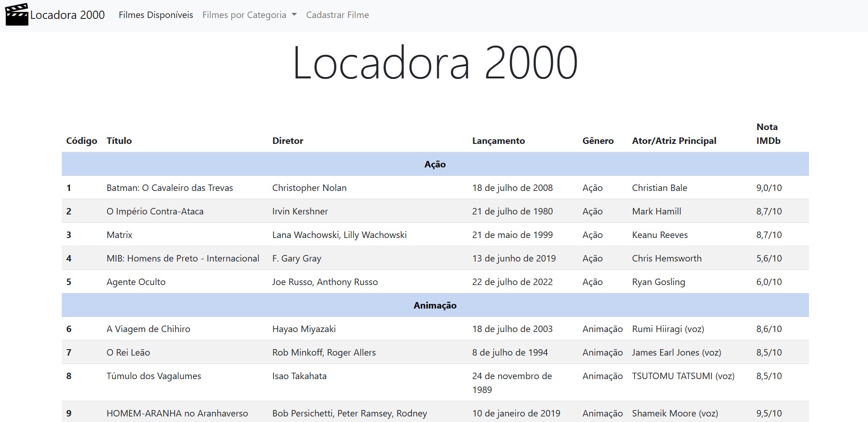Select the Animação category header row

tap(434, 305)
